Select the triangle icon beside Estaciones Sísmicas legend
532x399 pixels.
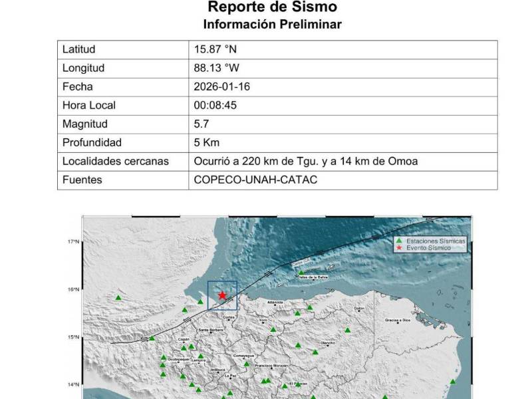[399, 240]
